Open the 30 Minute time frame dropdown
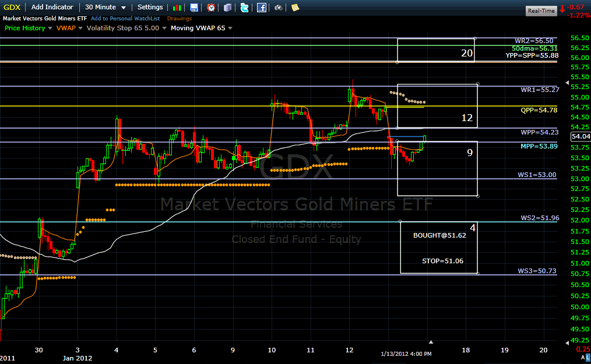This screenshot has width=591, height=364. coord(105,7)
